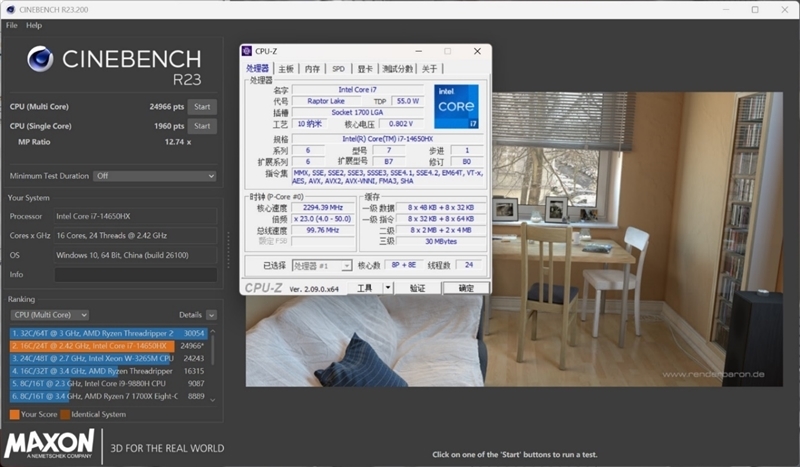
Task: Click the ranking list scroll-up arrow
Action: coord(213,332)
